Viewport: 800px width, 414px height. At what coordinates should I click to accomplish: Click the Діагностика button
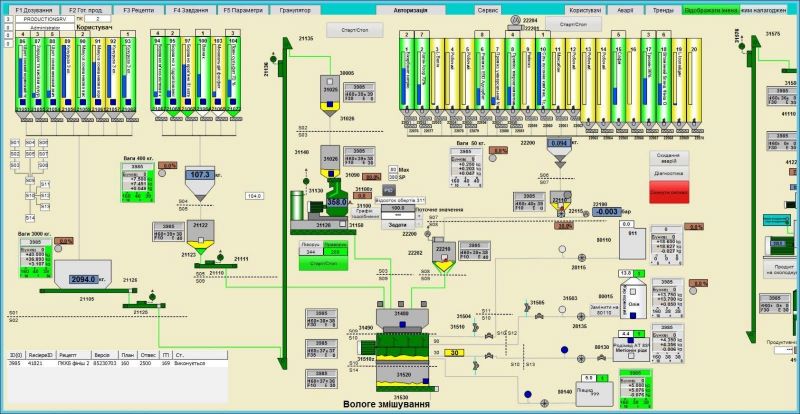[x=670, y=171]
